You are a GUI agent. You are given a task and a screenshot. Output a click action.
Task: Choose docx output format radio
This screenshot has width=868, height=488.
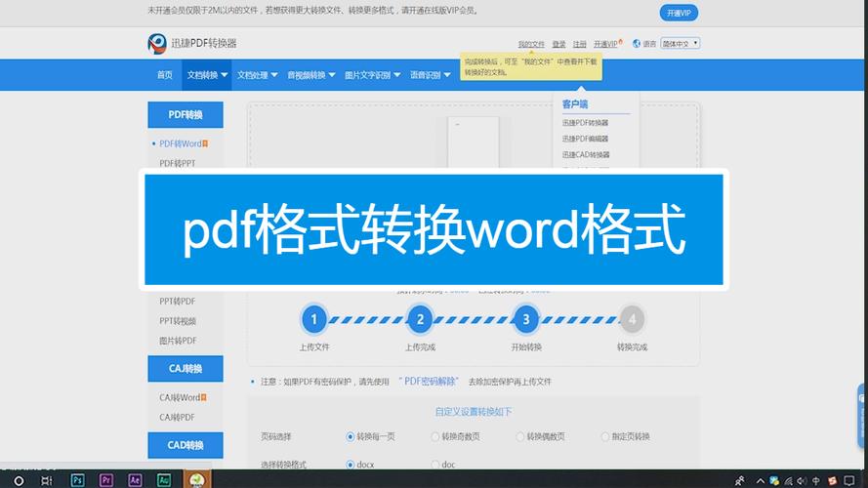point(350,465)
